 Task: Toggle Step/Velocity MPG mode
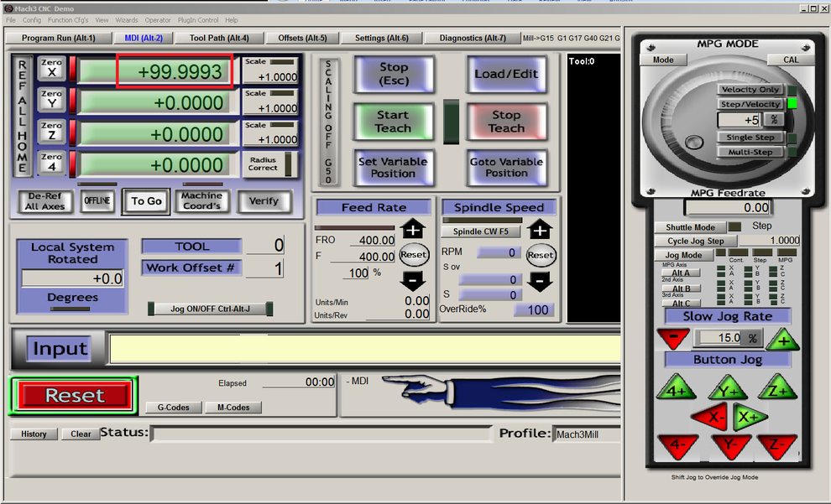pos(750,104)
